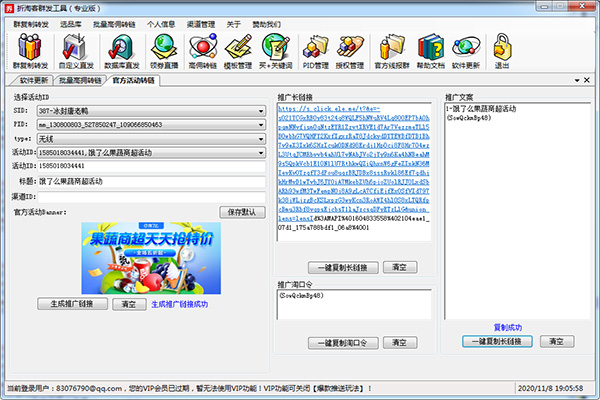The width and height of the screenshot is (600, 400).
Task: Click the 生成推广链接 button
Action: tap(72, 303)
